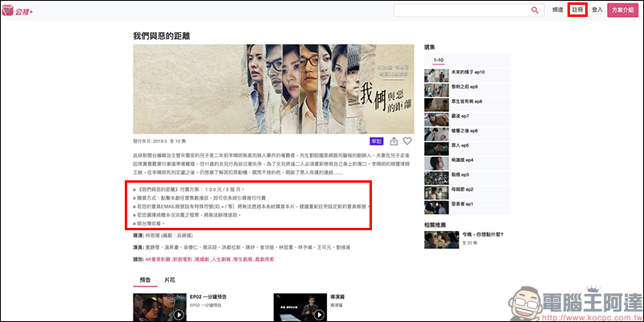The image size is (644, 322).
Task: Click the purple 單點 badge
Action: (377, 142)
